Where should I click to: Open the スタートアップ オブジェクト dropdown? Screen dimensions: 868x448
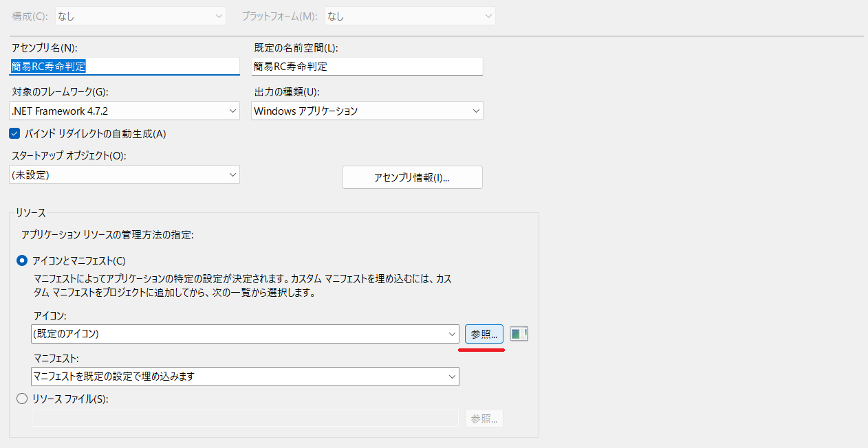(124, 175)
